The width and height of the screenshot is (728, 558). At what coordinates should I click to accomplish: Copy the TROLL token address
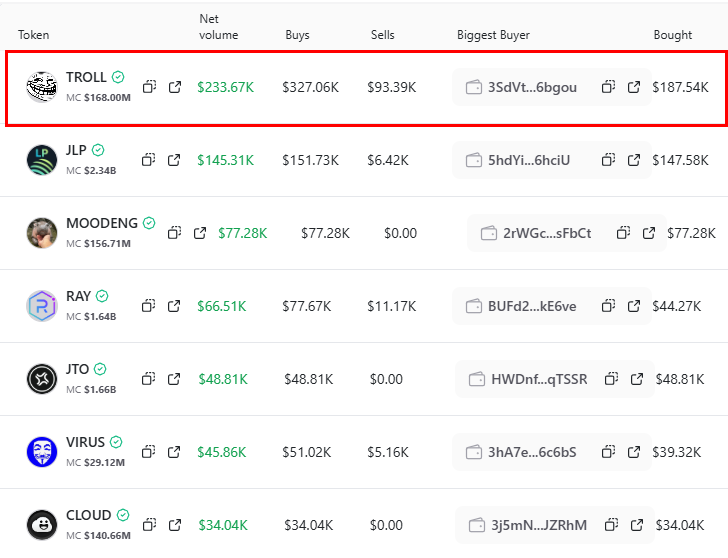[x=149, y=87]
